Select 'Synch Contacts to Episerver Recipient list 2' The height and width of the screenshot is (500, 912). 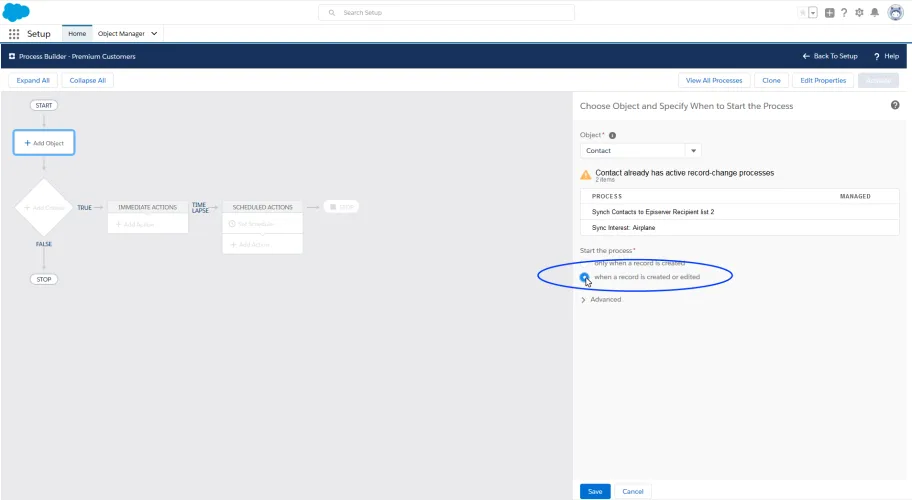click(x=739, y=212)
